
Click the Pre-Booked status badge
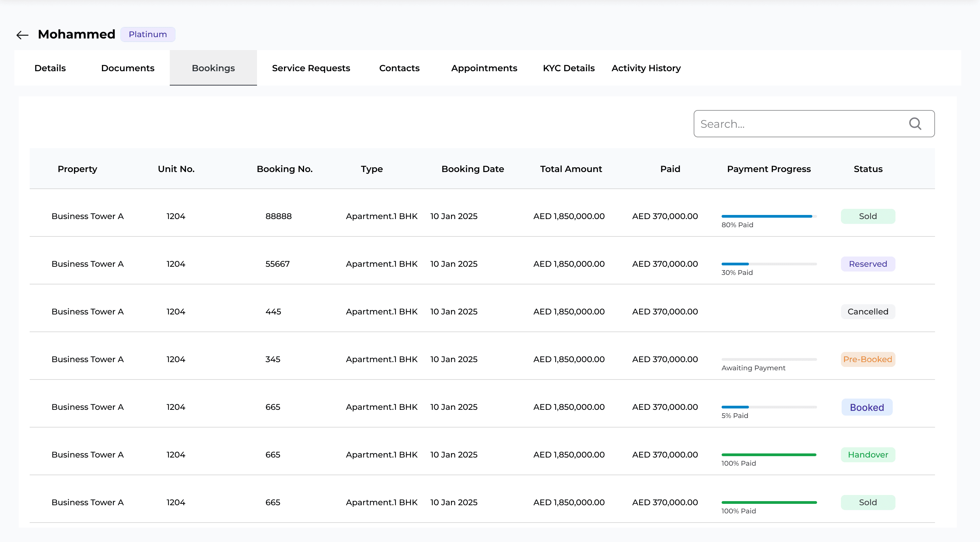coord(868,359)
